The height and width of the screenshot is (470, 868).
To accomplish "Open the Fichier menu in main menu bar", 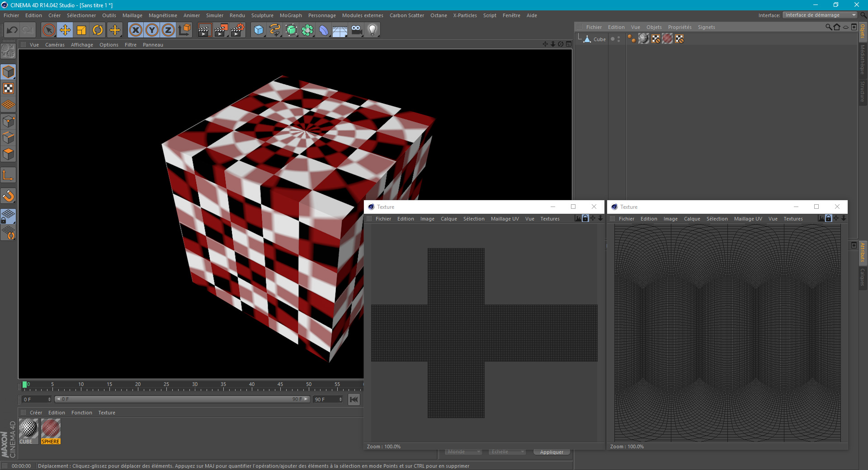I will tap(11, 15).
